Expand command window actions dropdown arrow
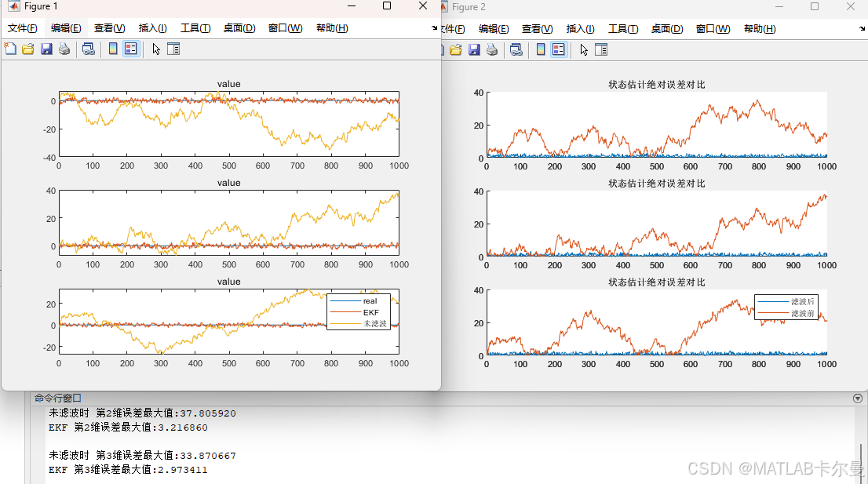 point(858,398)
